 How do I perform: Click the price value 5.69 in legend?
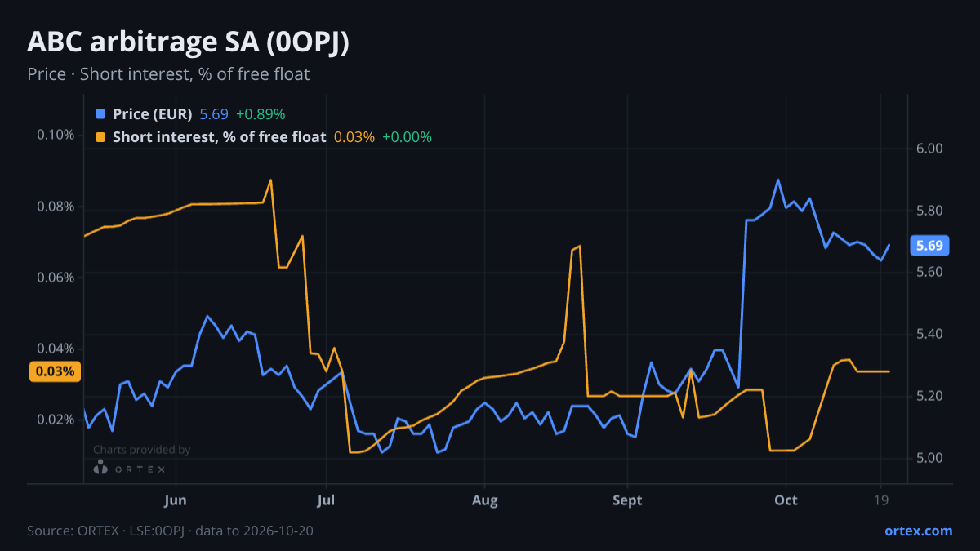point(214,114)
